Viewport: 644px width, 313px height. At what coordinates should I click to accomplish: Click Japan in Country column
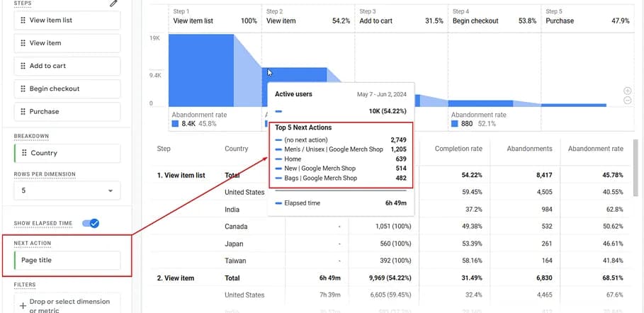(234, 244)
